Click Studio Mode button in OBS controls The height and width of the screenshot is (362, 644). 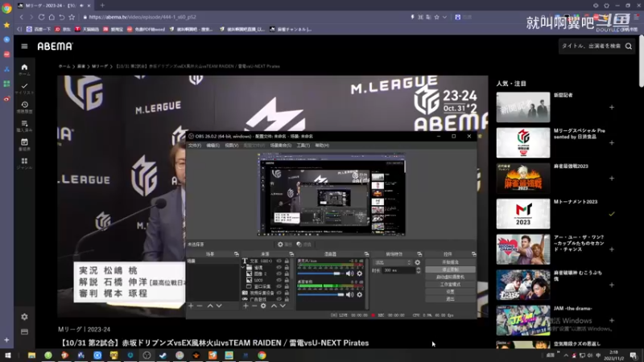[x=450, y=285]
